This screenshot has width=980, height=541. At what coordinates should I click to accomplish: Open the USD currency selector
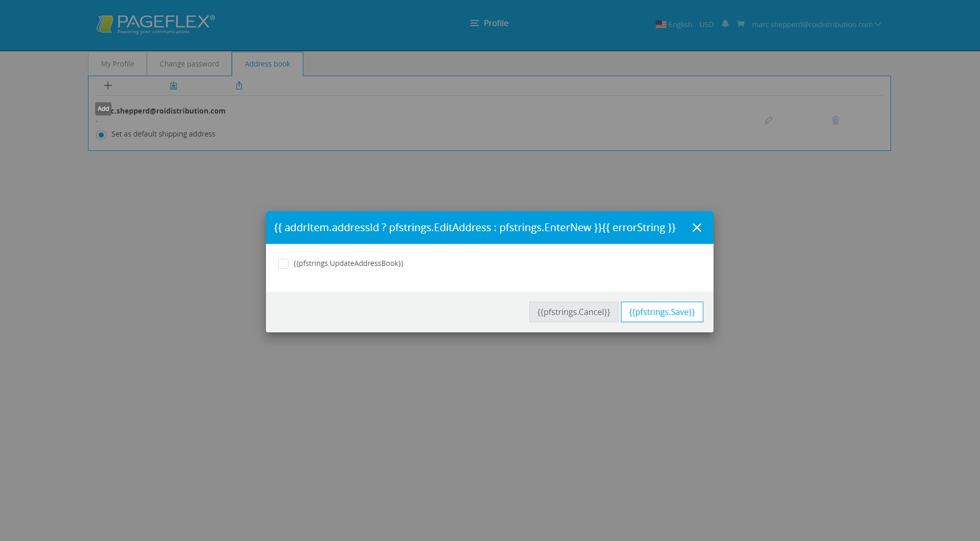pyautogui.click(x=706, y=25)
